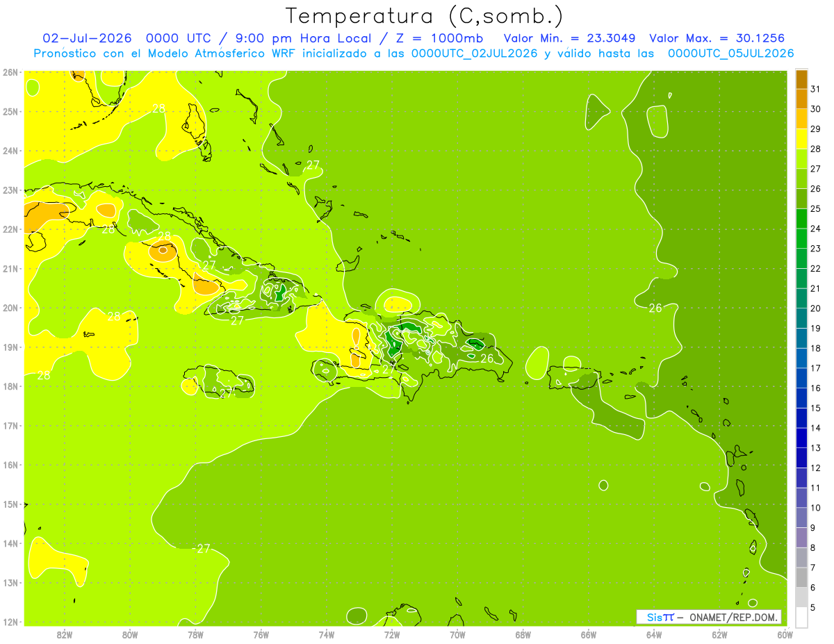Viewport: 834px width, 644px height.
Task: Click the 74W longitude axis label
Action: tap(326, 634)
